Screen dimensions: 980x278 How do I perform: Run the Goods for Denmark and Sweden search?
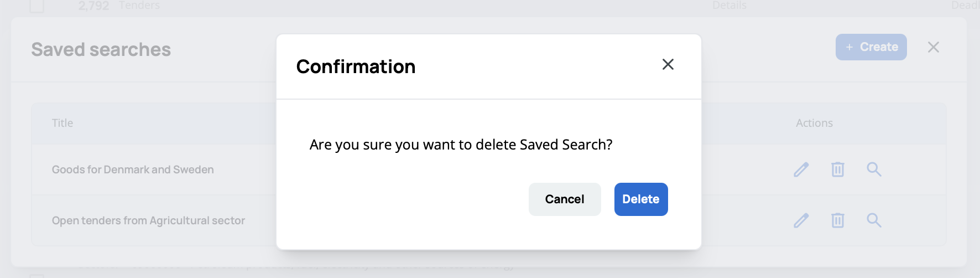click(874, 169)
